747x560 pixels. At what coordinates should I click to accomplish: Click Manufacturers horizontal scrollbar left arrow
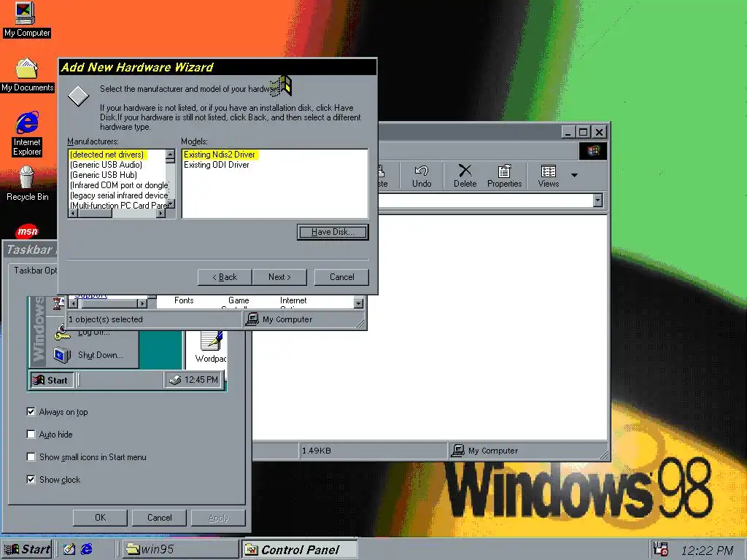tap(73, 214)
